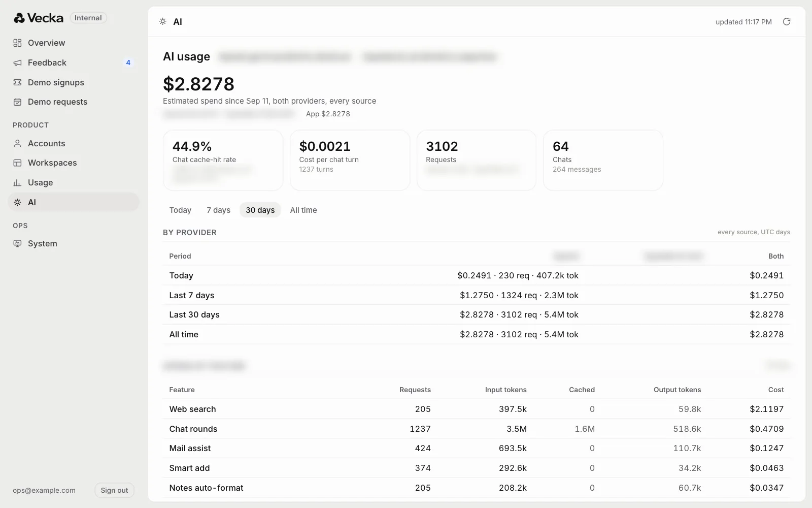Screen dimensions: 812x508
Task: Click the Notes auto-format row
Action: point(477,488)
